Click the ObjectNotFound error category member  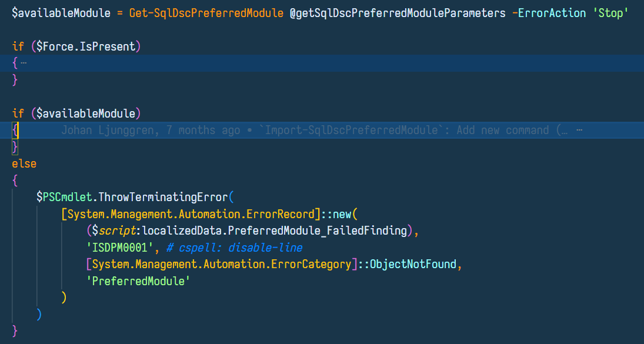coord(413,264)
